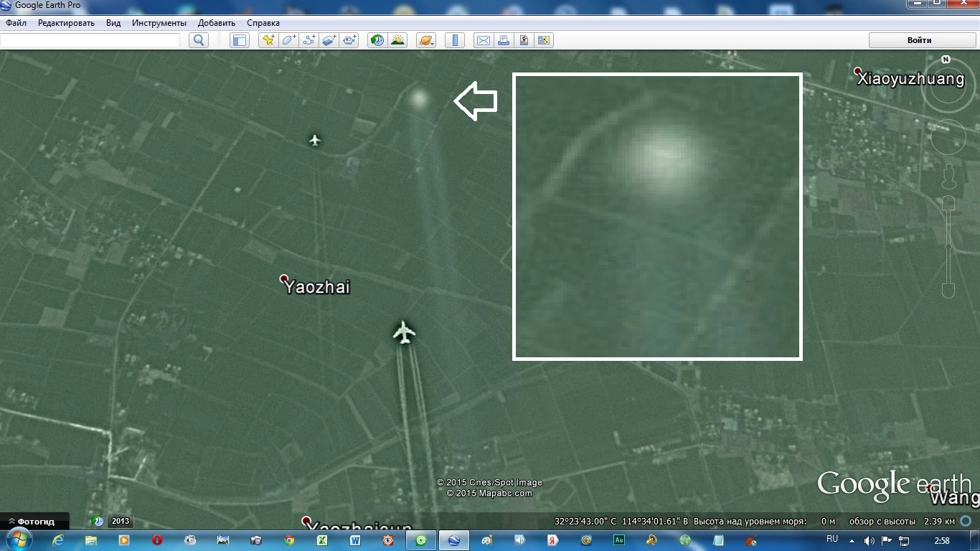
Task: Select the add path tool
Action: point(309,40)
